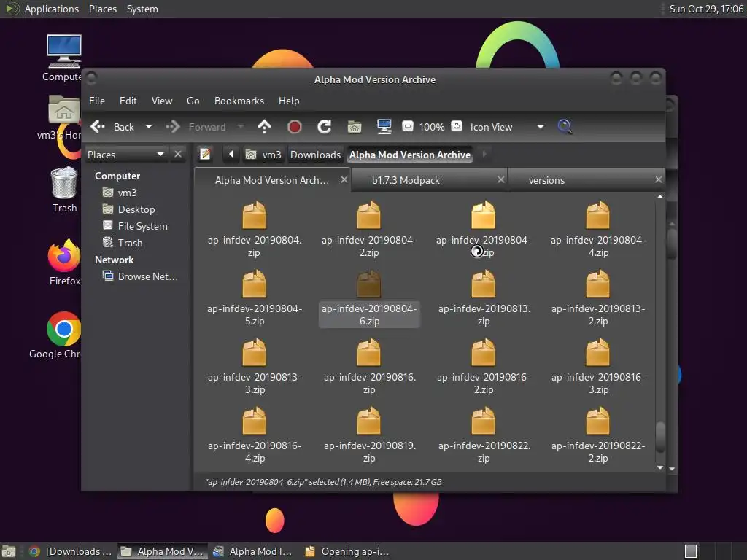Reload the current folder

pos(325,127)
